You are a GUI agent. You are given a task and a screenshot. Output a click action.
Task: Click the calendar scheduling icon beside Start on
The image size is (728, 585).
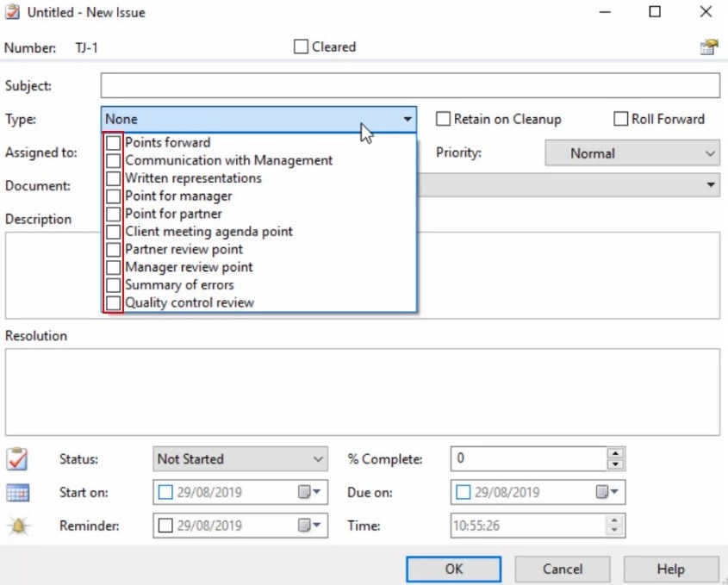click(17, 492)
